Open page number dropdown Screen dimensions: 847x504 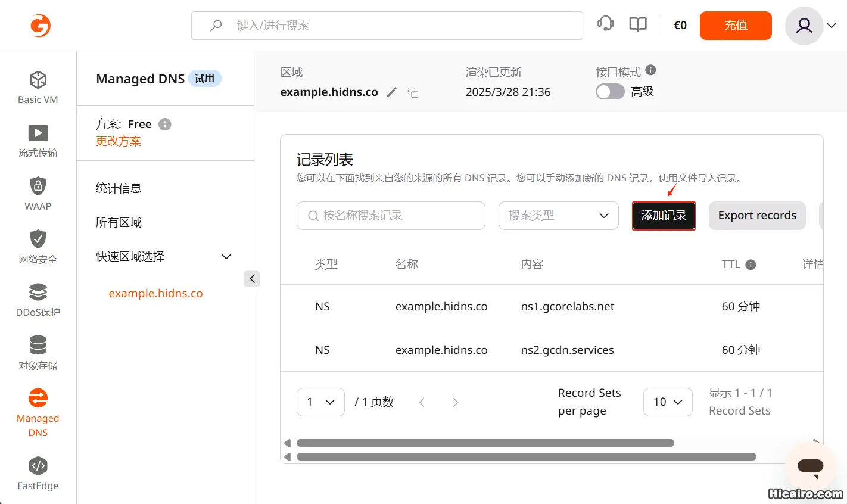click(x=320, y=402)
